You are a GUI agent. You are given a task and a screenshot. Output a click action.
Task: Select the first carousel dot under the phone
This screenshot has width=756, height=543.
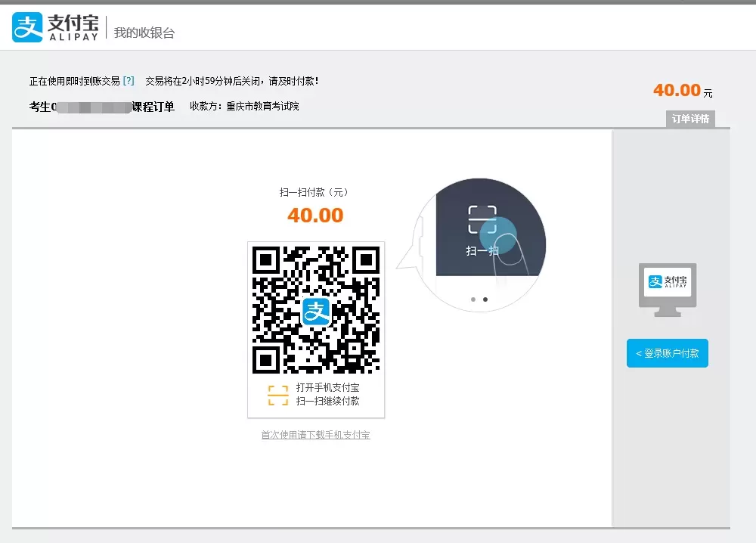(x=473, y=299)
